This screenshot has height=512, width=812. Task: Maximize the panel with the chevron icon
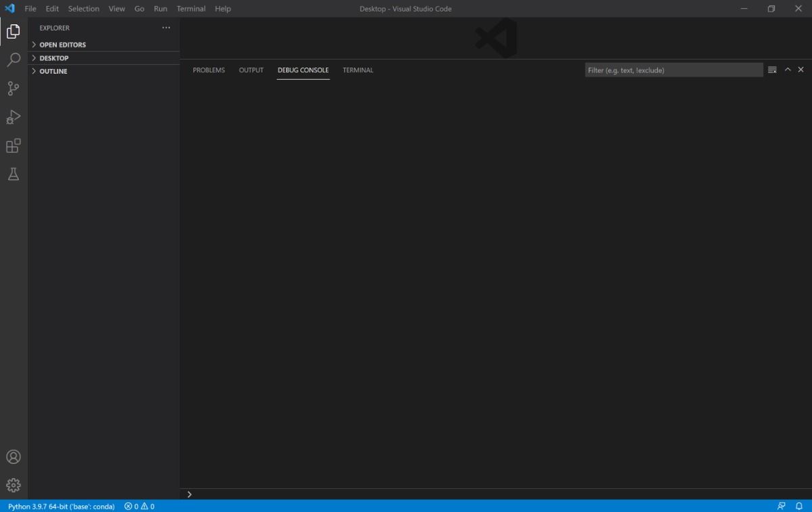point(787,69)
